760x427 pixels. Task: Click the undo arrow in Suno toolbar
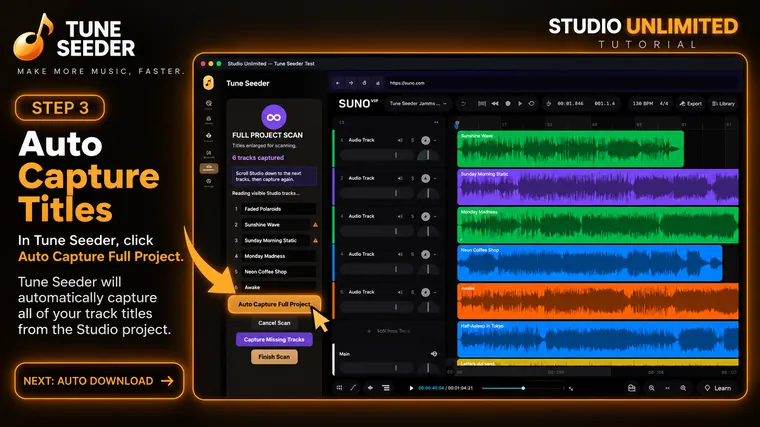click(x=463, y=104)
